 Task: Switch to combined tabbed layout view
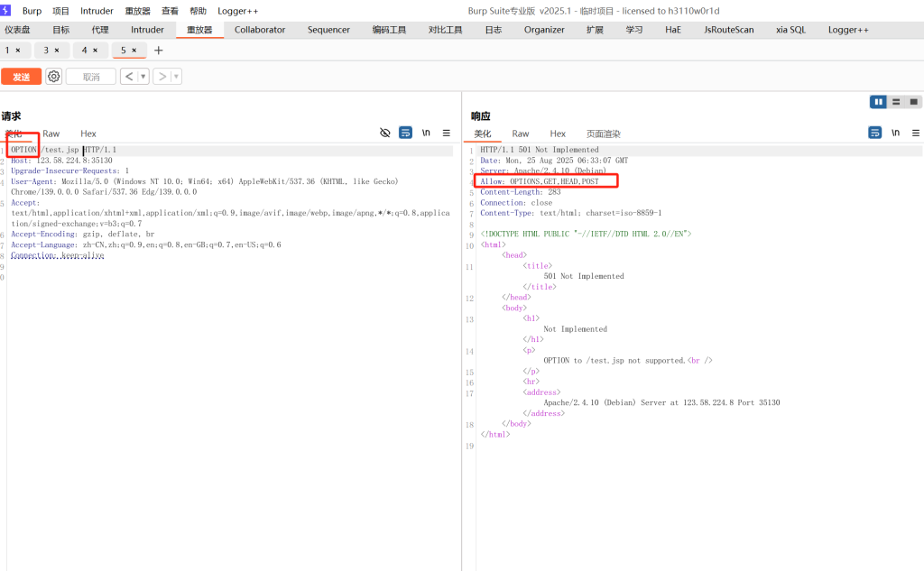coord(913,102)
